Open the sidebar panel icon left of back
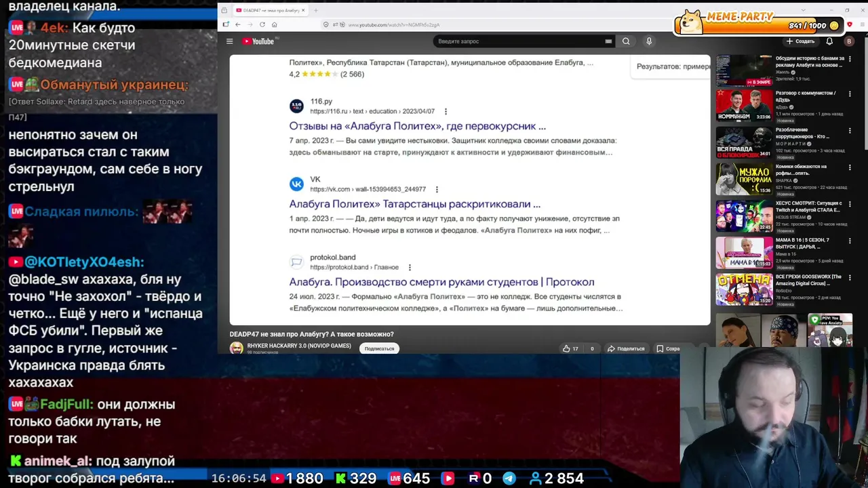 [225, 24]
